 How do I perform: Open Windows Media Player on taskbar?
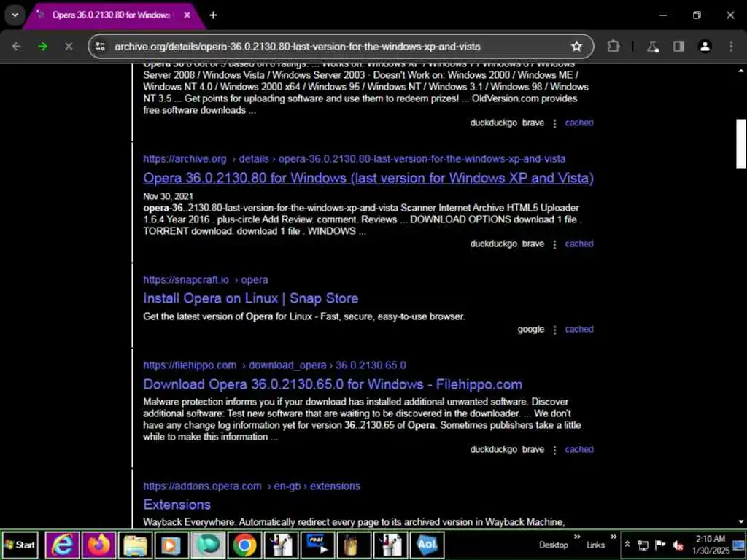[x=171, y=545]
